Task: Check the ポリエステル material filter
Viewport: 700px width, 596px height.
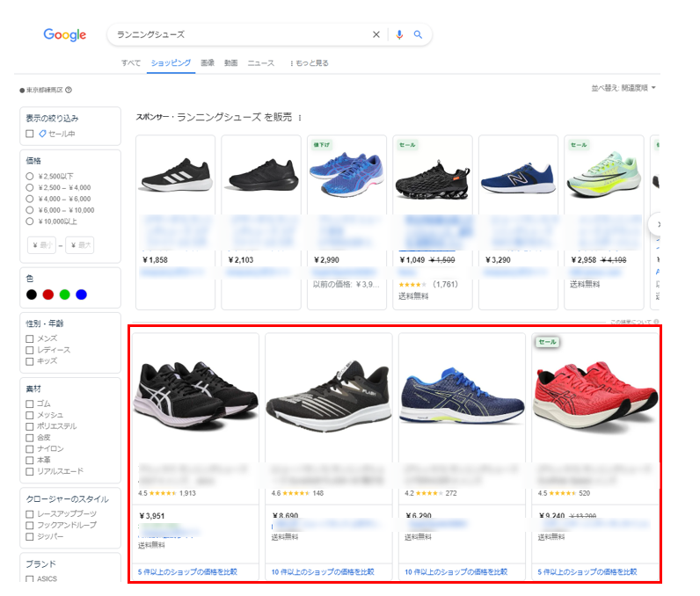Action: coord(30,426)
